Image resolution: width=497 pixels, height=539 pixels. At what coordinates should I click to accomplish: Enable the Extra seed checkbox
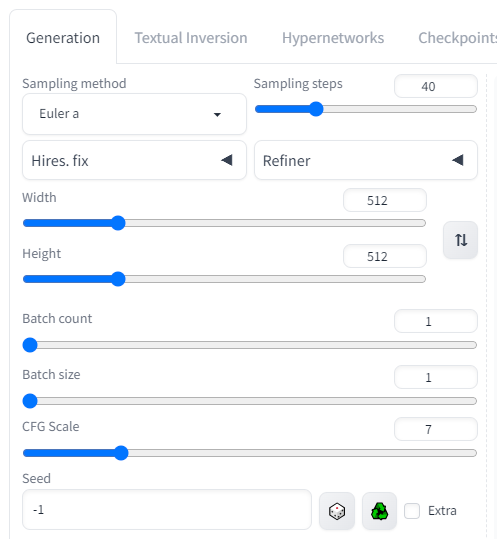(412, 511)
